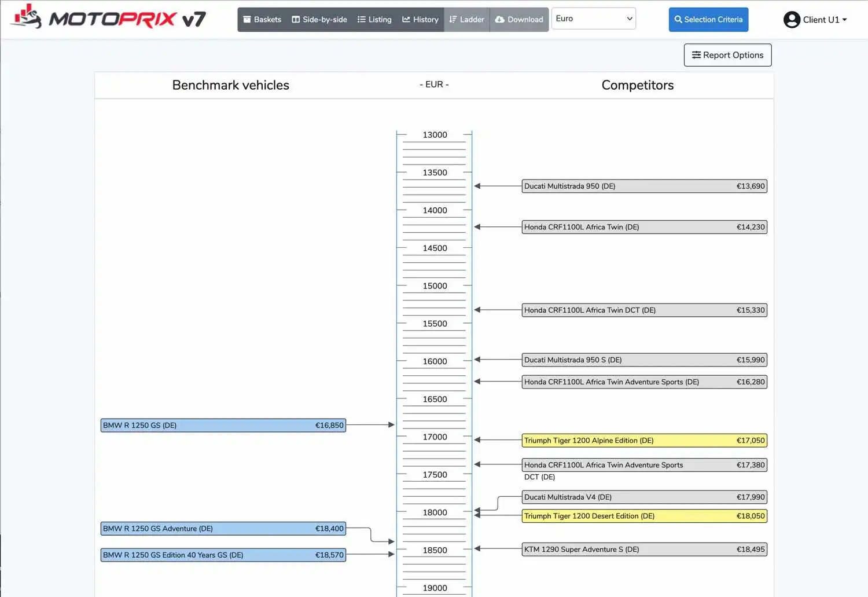Click the Selection Criteria button
This screenshot has width=868, height=597.
pos(708,20)
